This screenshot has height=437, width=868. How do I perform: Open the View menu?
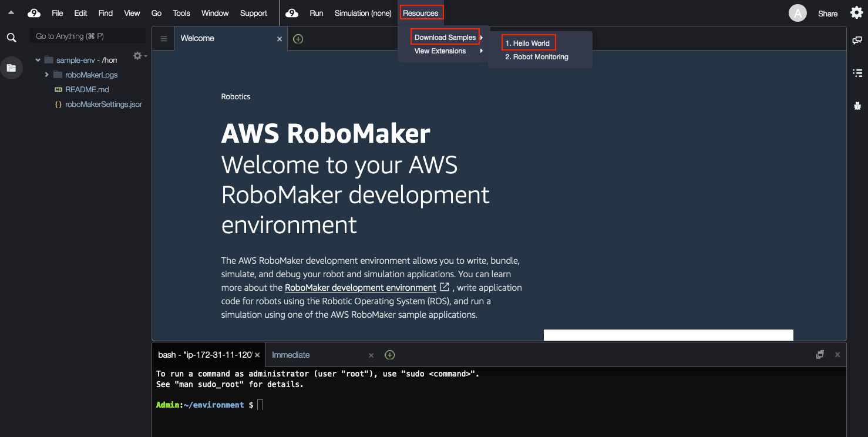[132, 13]
